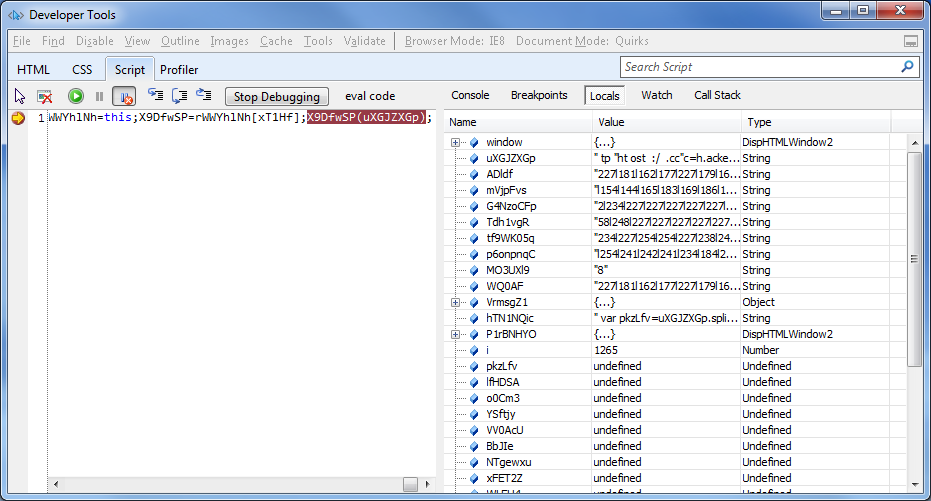Click the Stop Debugging button
The width and height of the screenshot is (931, 501).
276,96
